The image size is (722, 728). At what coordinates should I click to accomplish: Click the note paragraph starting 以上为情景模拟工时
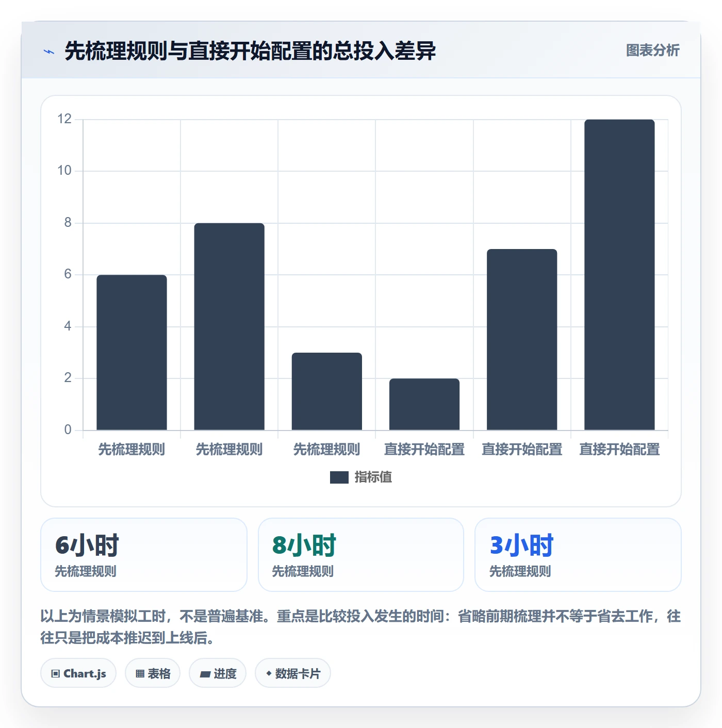click(x=360, y=627)
